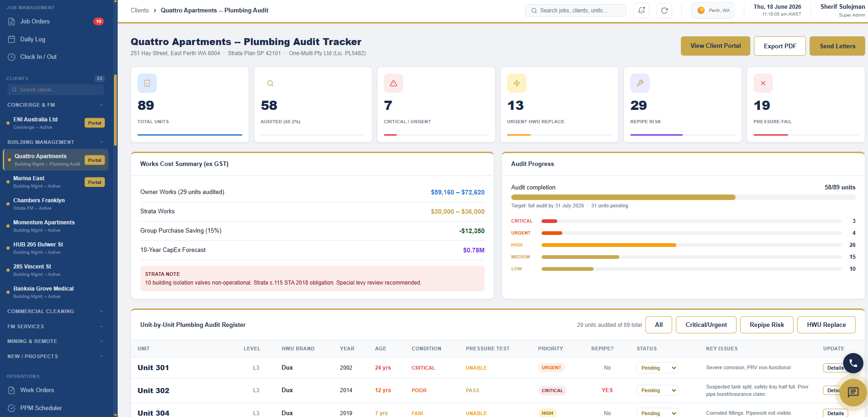Select Banksia Grove Medical client

[56, 292]
